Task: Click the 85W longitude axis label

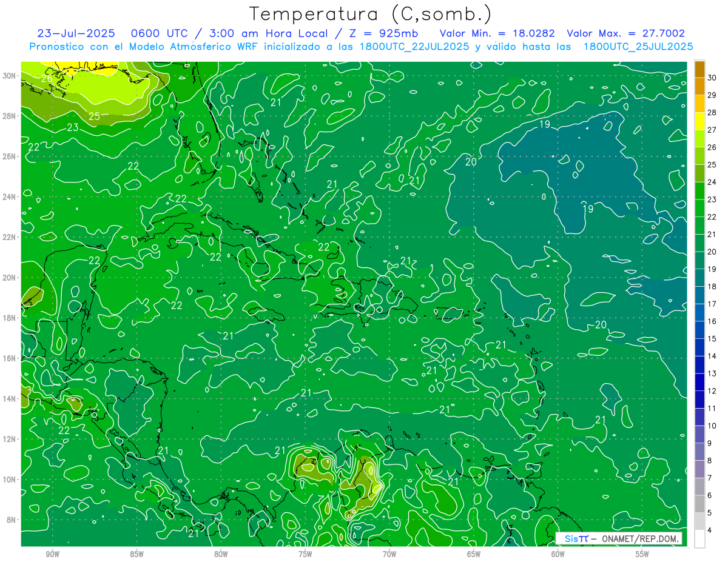Action: tap(137, 554)
